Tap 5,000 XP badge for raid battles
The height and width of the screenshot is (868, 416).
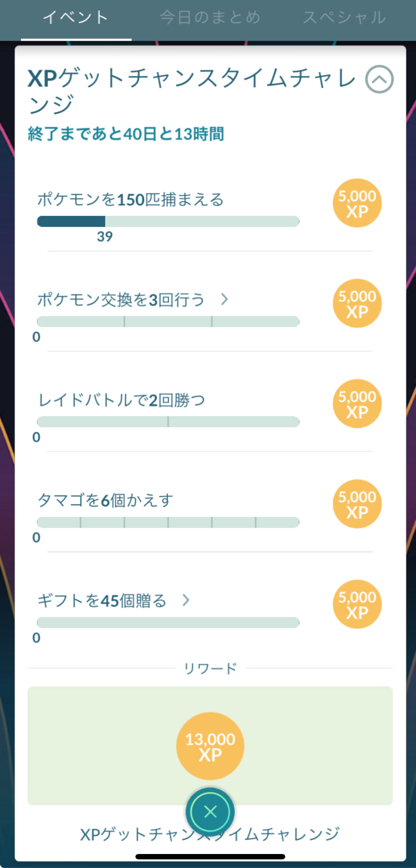tap(357, 404)
